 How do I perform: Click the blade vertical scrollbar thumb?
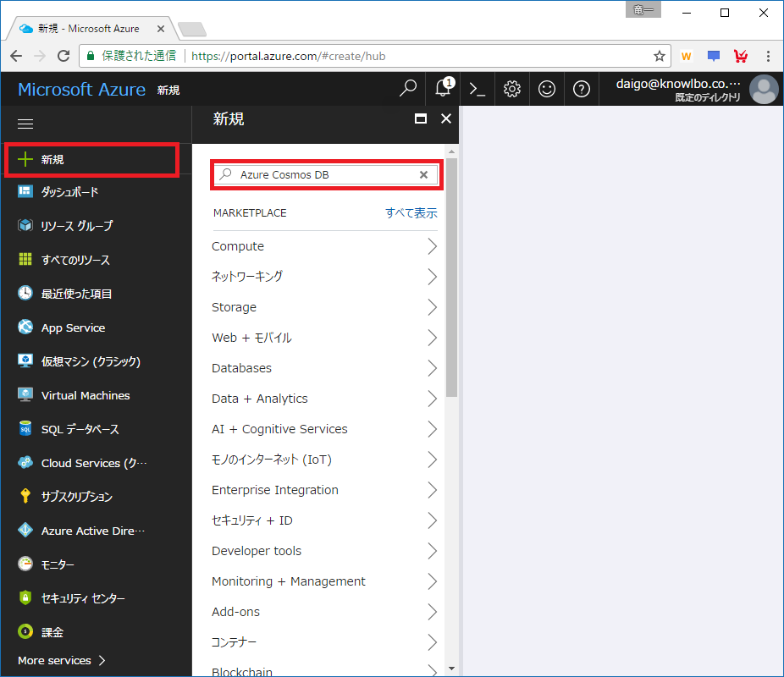click(451, 278)
